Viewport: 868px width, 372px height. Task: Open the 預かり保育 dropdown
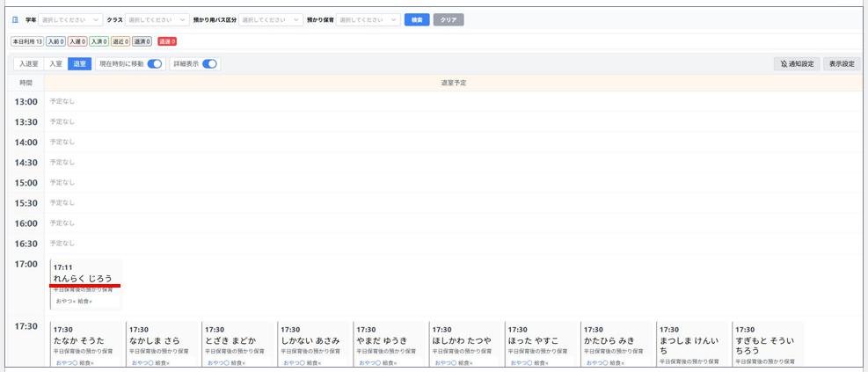[368, 19]
